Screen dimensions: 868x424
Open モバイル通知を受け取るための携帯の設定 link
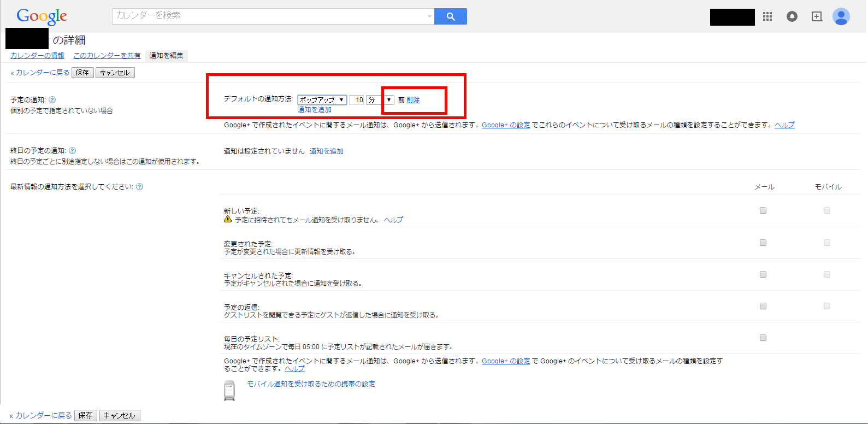pos(311,384)
